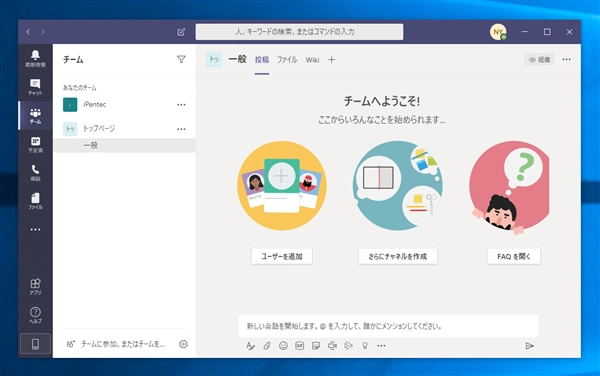Open the Activity bell in the sidebar

coord(35,59)
